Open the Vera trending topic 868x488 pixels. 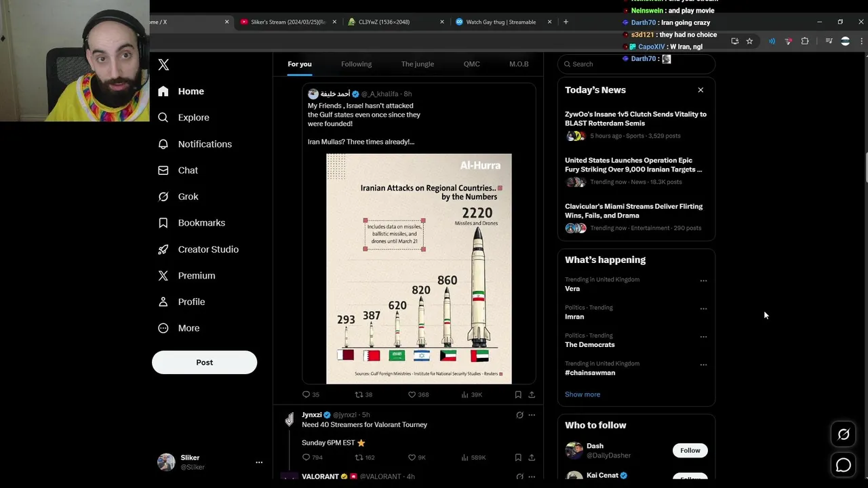tap(572, 289)
